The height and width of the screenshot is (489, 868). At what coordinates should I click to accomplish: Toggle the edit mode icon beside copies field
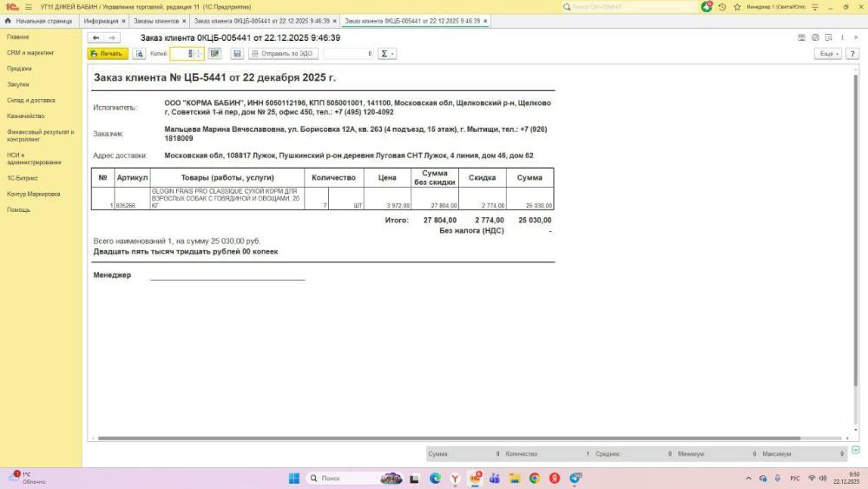tap(214, 54)
